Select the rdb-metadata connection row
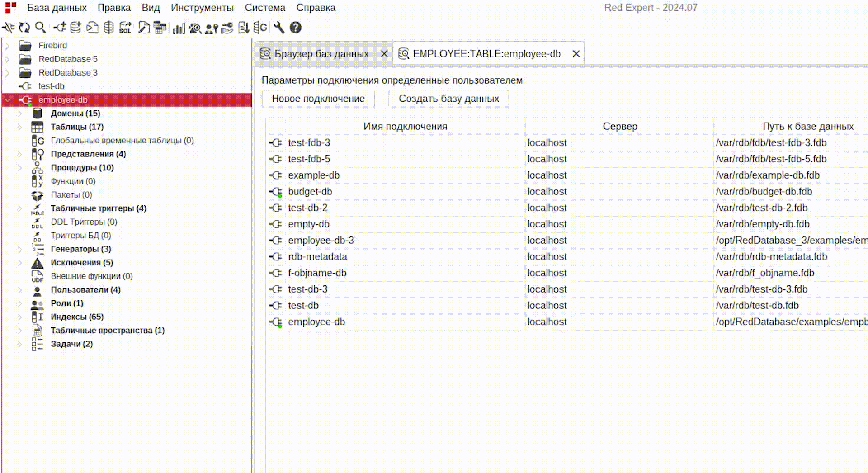 pyautogui.click(x=317, y=257)
